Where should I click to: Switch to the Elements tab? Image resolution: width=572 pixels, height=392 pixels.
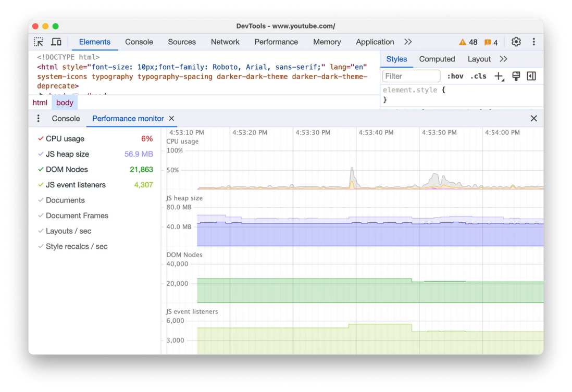(x=94, y=42)
